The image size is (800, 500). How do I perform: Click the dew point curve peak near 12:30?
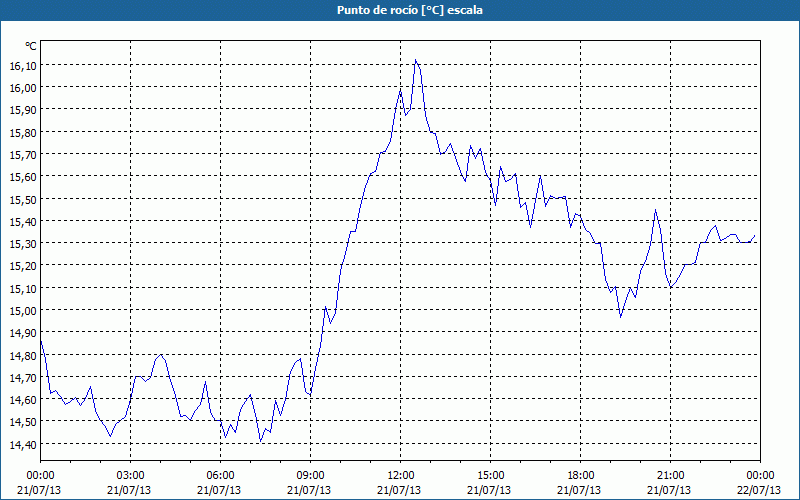[415, 60]
